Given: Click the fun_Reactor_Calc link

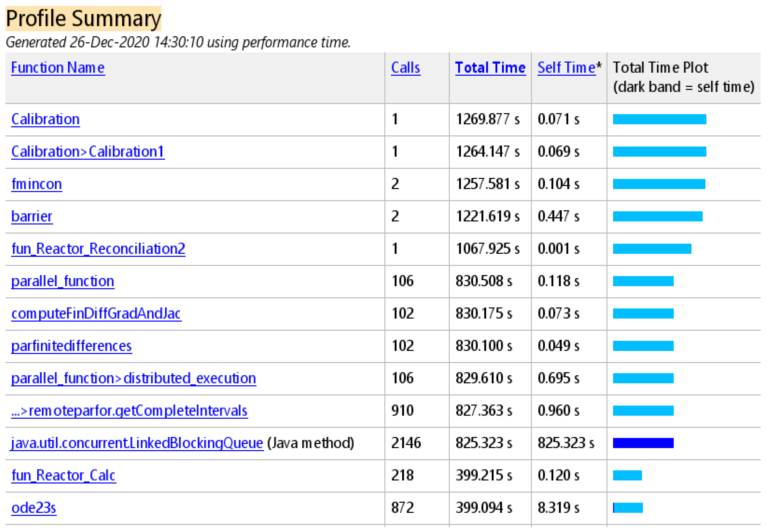Looking at the screenshot, I should [x=63, y=475].
